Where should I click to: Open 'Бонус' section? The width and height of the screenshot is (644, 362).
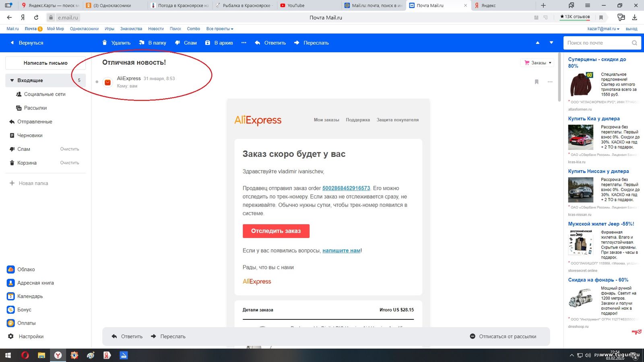coord(19,310)
